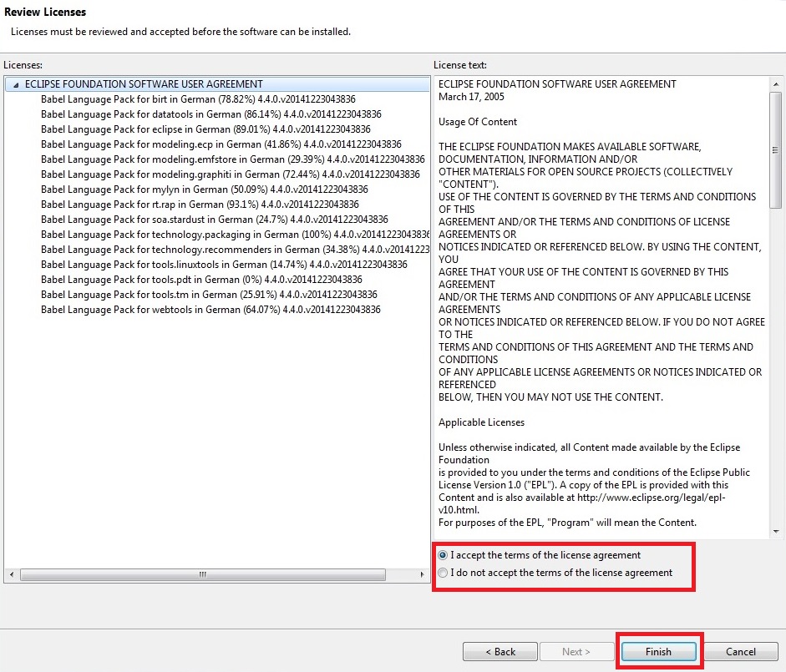Click the licenses list scroll left arrow
This screenshot has width=786, height=672.
[x=12, y=575]
